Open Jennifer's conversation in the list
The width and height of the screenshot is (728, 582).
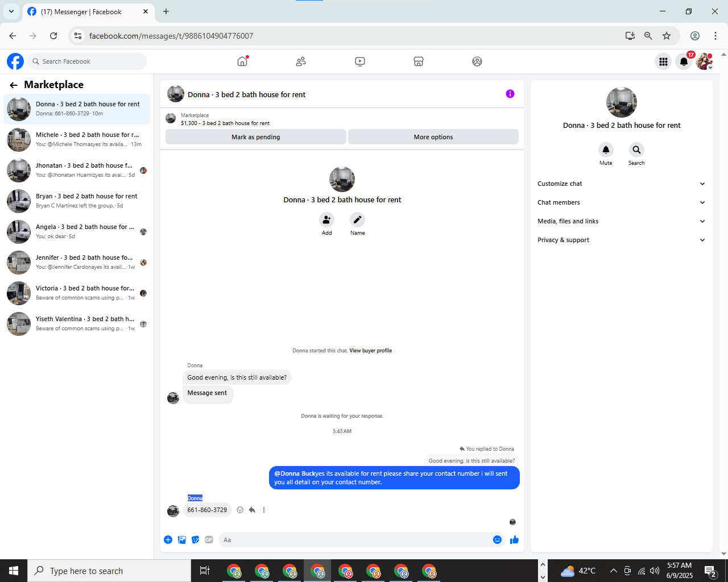(77, 263)
